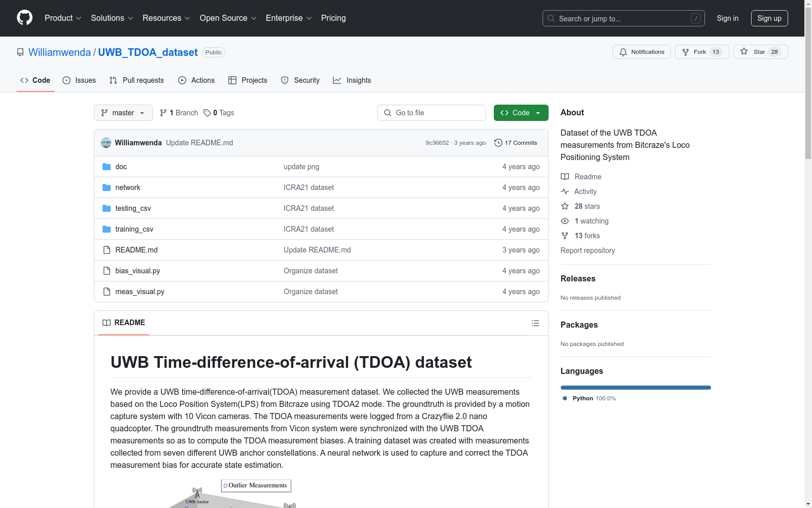Select the Pull requests icon
The height and width of the screenshot is (508, 812).
pyautogui.click(x=113, y=80)
